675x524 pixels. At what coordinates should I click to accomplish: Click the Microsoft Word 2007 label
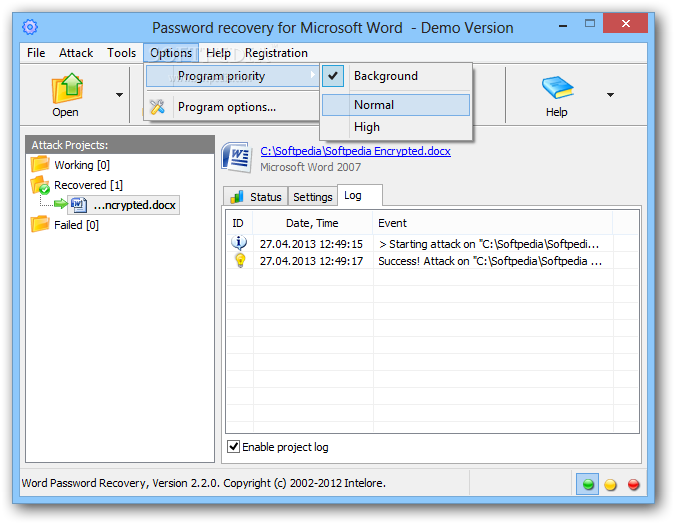[310, 167]
